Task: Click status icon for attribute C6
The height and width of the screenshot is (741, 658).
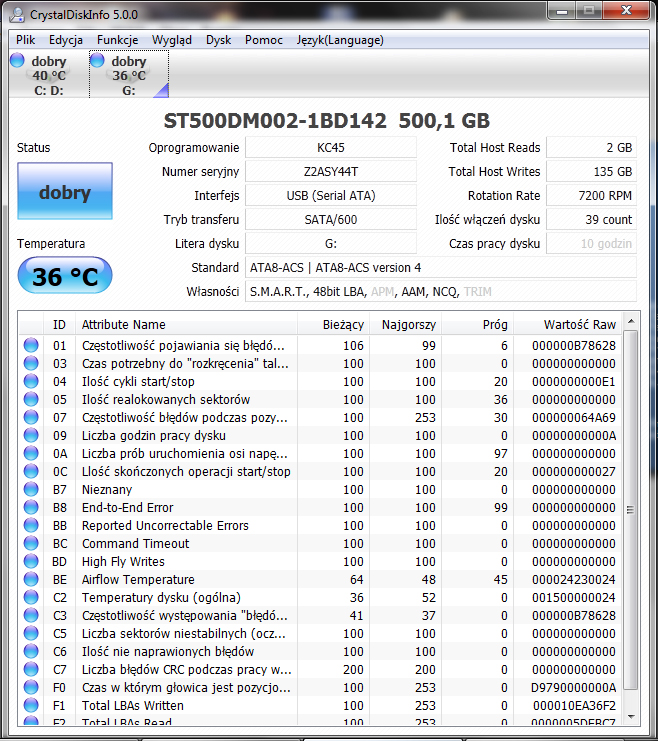Action: click(x=31, y=651)
